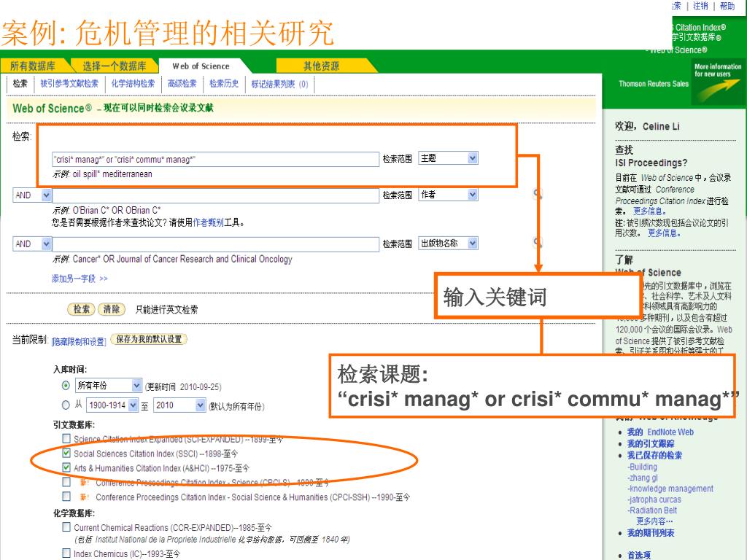Open the 其他资源 tab
Viewport: 747px width, 560px height.
[322, 66]
